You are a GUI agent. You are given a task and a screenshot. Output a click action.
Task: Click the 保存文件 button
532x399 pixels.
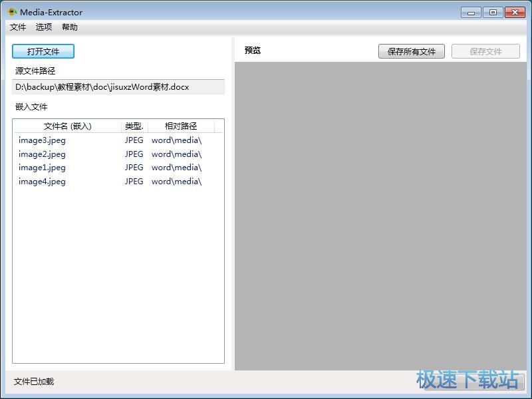[485, 51]
